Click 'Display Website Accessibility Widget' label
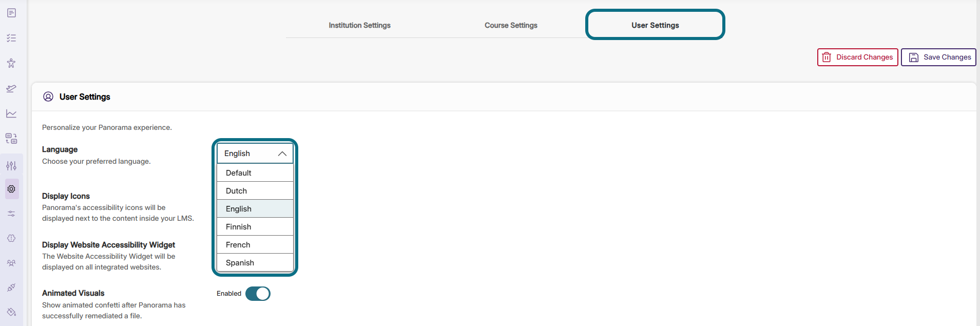Image resolution: width=980 pixels, height=326 pixels. (x=108, y=245)
